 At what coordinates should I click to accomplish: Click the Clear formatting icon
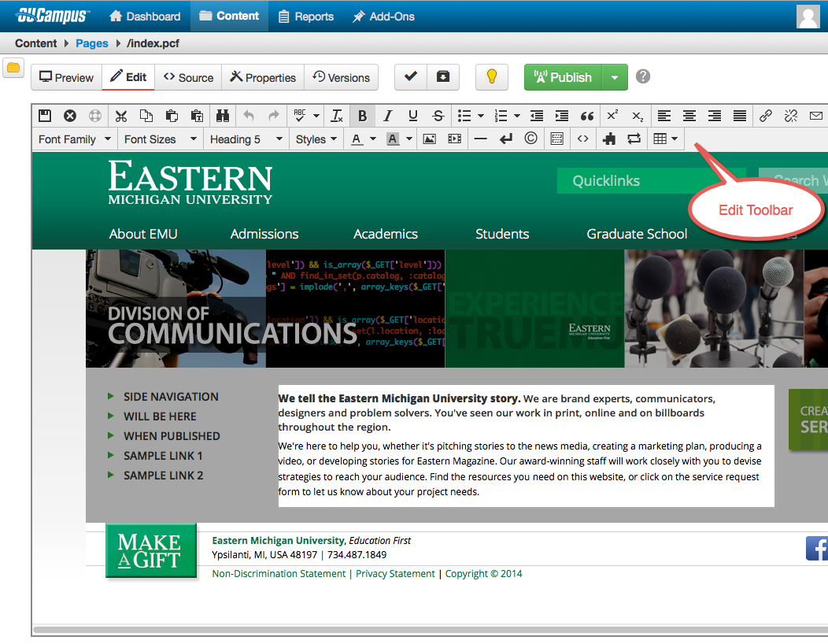tap(336, 116)
